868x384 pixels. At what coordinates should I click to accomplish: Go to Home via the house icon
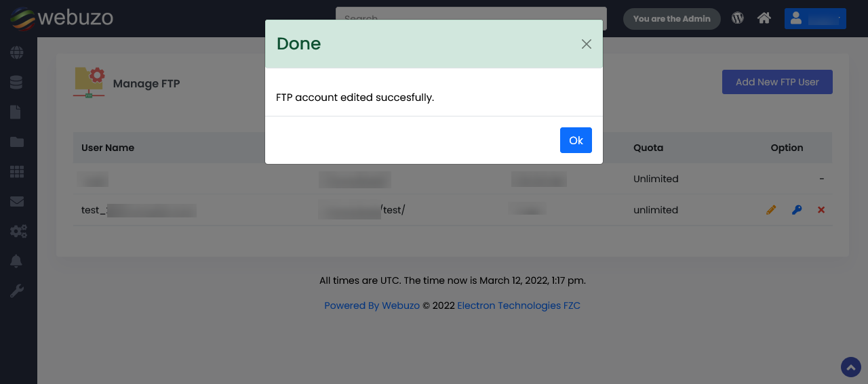764,18
